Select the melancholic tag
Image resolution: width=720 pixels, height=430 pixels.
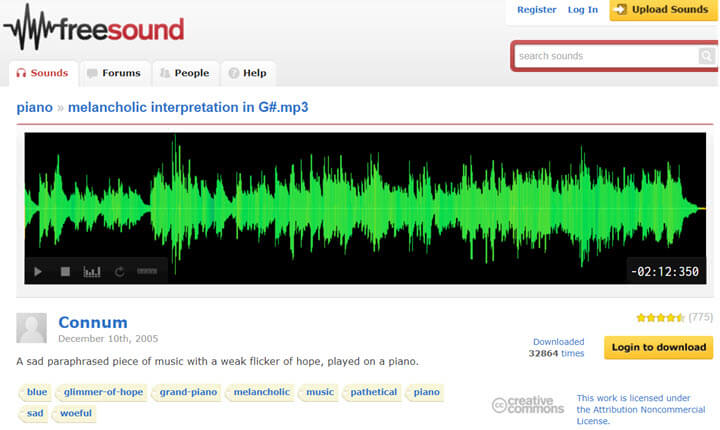(x=261, y=392)
